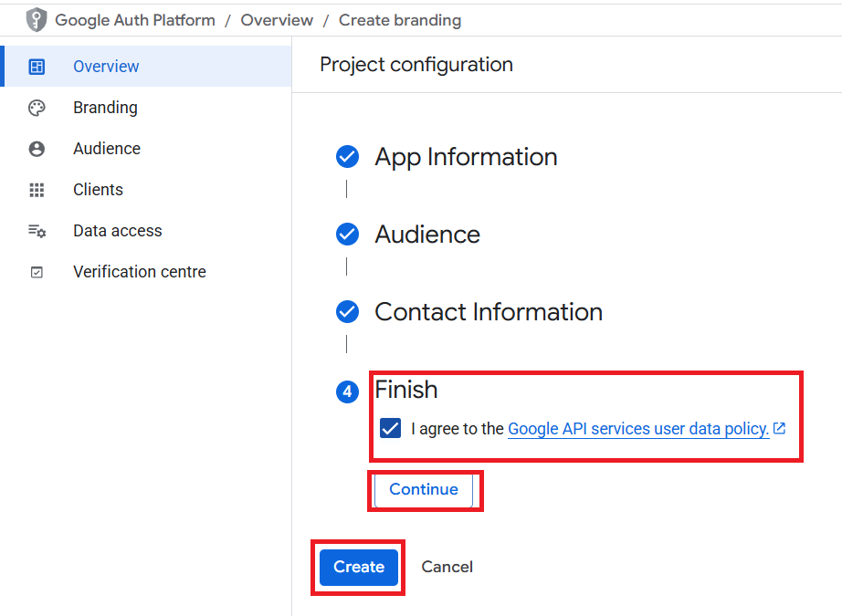The image size is (842, 616).
Task: Click the Contact Information checkmark icon
Action: 347,312
